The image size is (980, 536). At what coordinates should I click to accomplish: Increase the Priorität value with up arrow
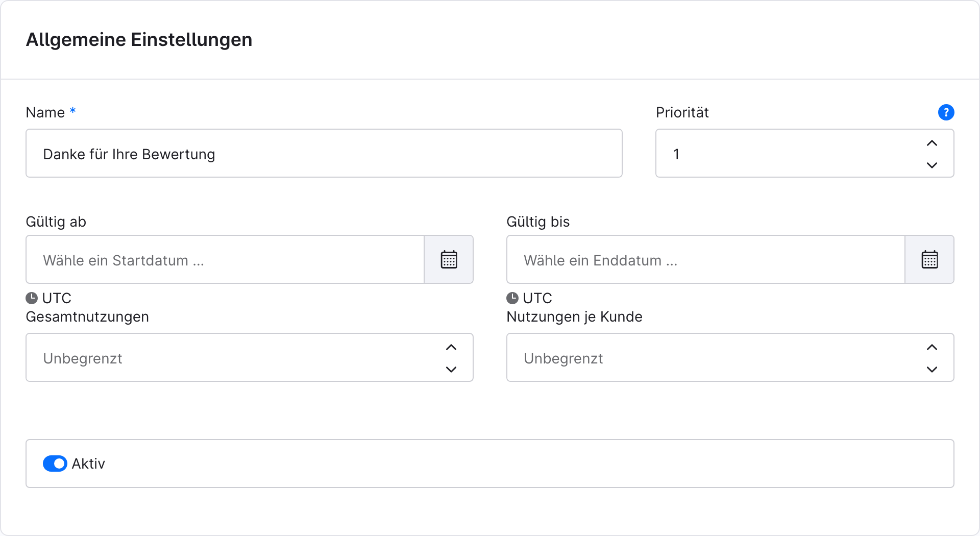[x=932, y=143]
